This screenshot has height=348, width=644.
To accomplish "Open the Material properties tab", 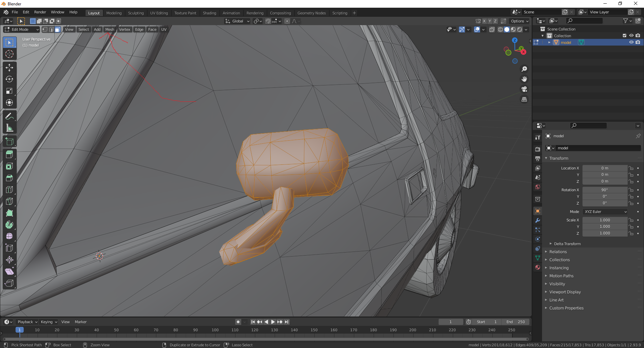I will point(538,267).
